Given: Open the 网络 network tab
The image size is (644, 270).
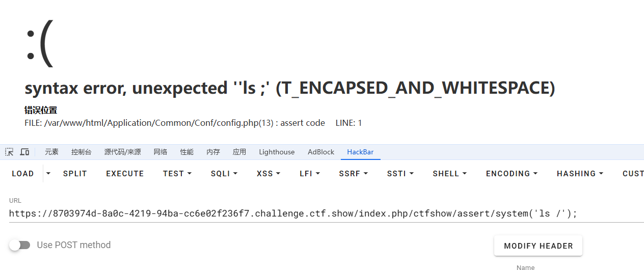Looking at the screenshot, I should click(160, 152).
